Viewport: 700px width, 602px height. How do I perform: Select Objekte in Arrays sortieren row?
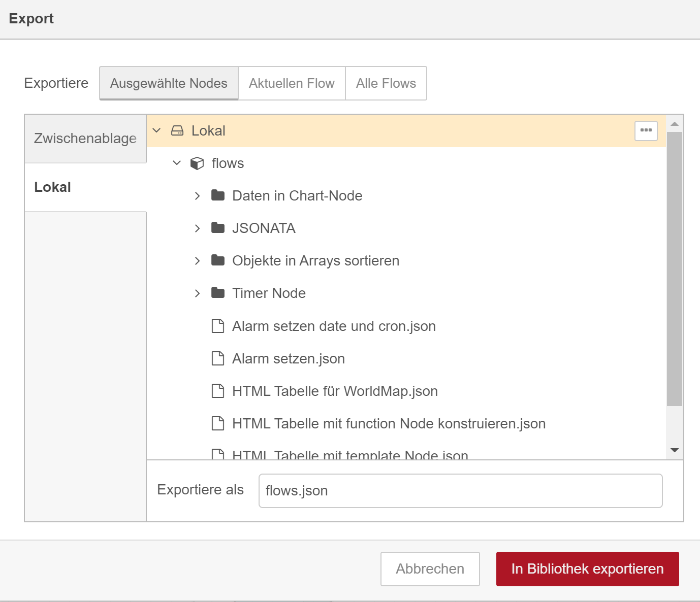click(406, 261)
